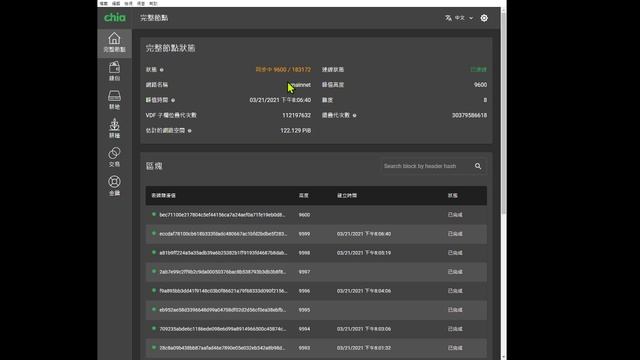Click green status dot of block 9597
The height and width of the screenshot is (360, 640).
[x=154, y=271]
